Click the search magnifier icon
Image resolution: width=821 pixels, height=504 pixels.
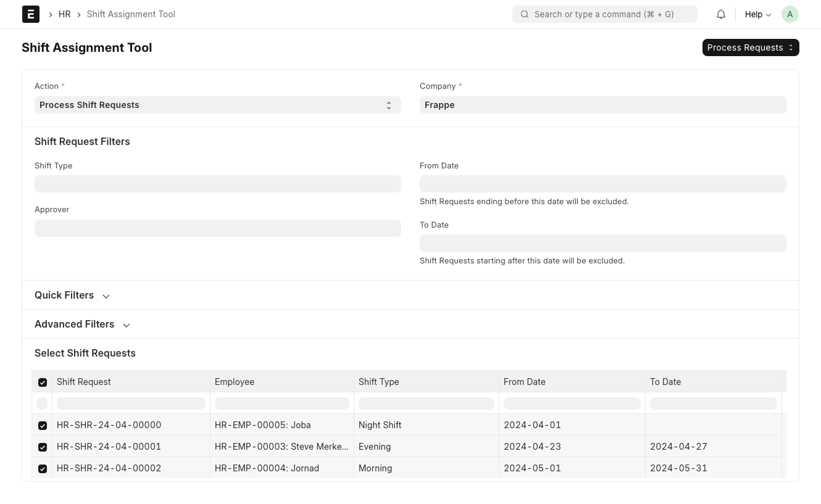[x=525, y=14]
